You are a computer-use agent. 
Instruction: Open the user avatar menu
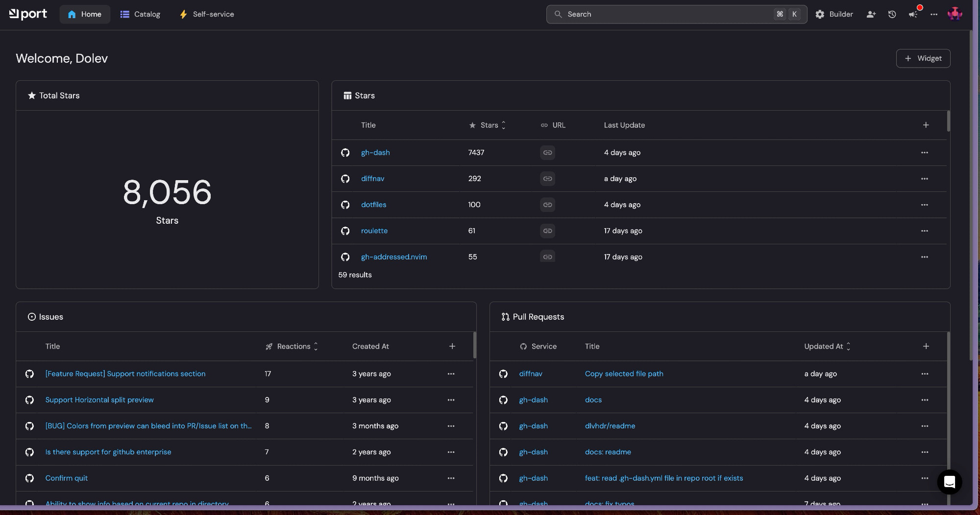click(x=955, y=14)
